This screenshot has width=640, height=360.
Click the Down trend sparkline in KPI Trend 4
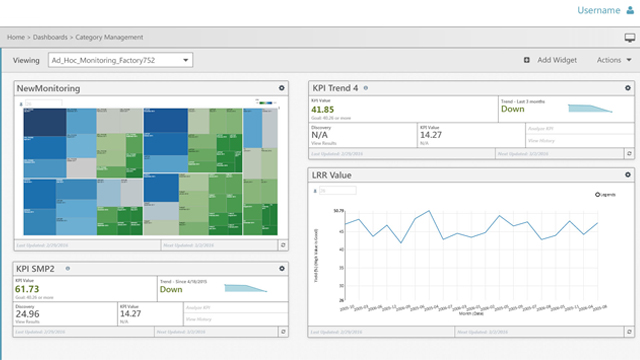point(590,108)
